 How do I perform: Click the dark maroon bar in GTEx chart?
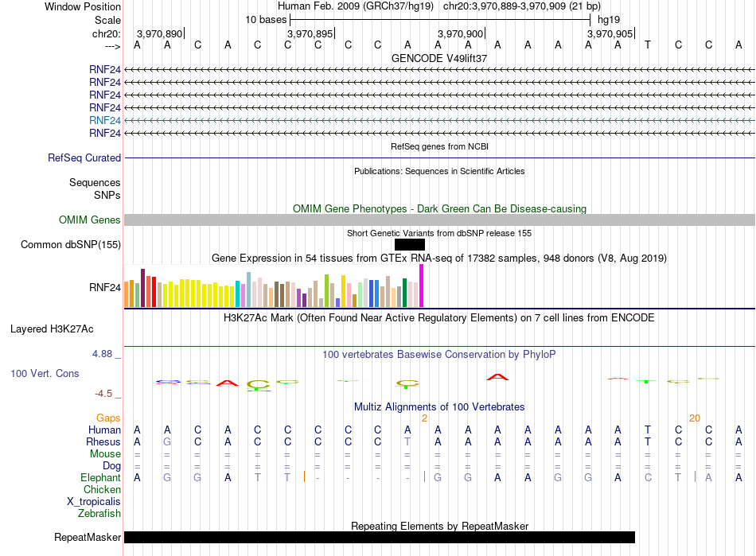pyautogui.click(x=142, y=288)
